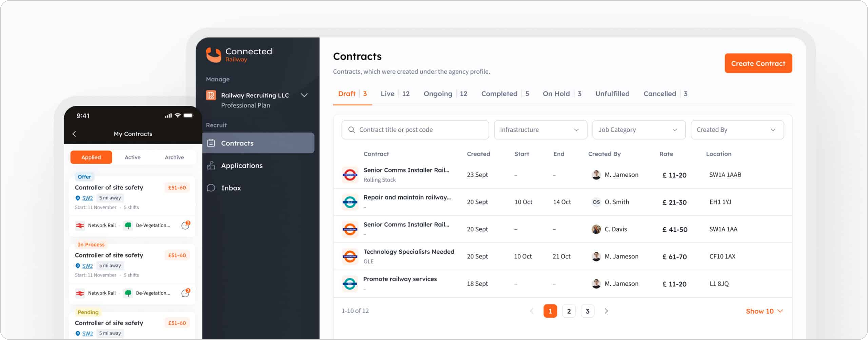Click the Applications icon in sidebar
The image size is (868, 340).
tap(211, 165)
